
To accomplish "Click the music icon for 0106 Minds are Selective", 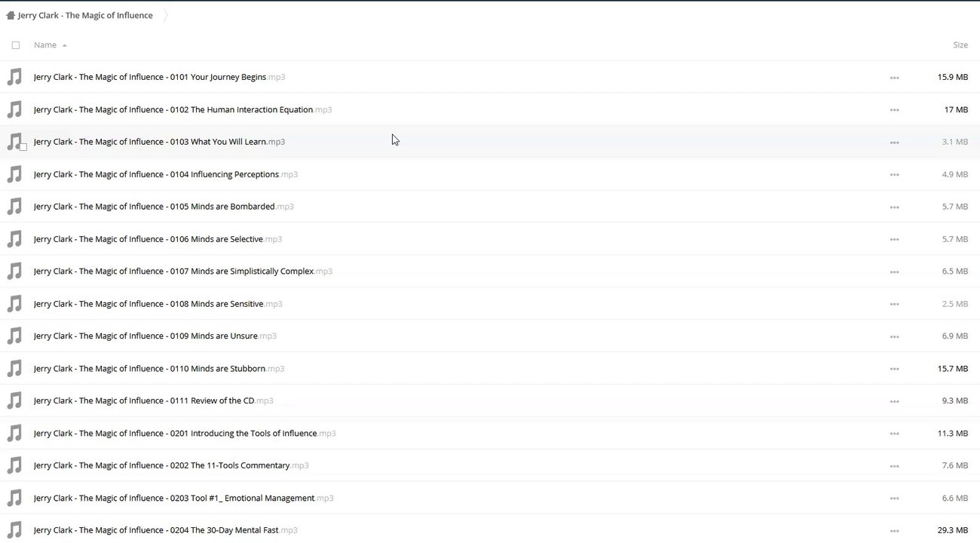I will [14, 239].
